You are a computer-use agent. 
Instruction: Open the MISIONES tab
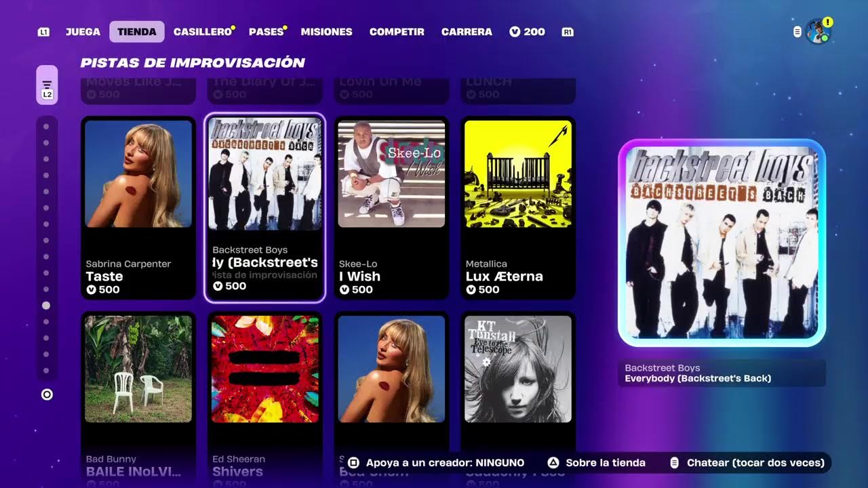click(x=326, y=32)
